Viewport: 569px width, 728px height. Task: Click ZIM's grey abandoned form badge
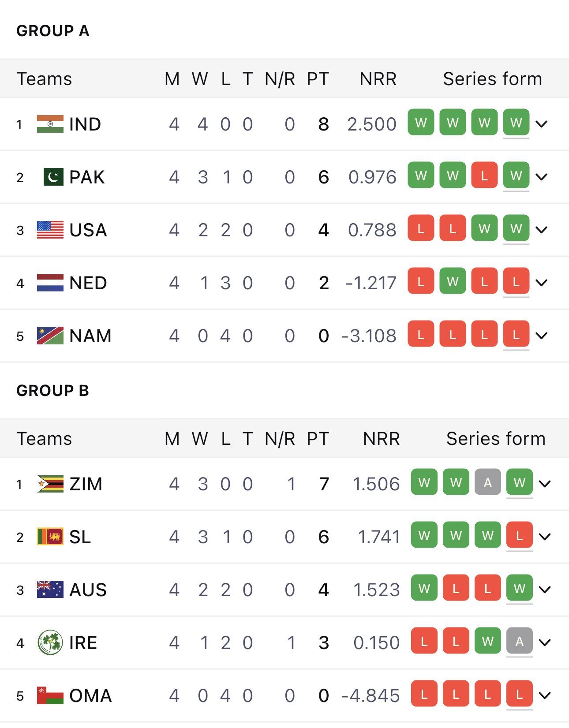(487, 482)
